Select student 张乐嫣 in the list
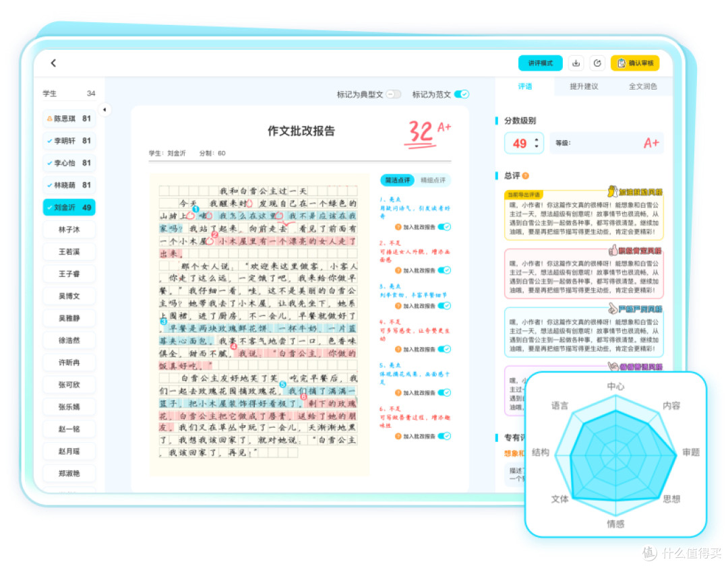 (x=69, y=407)
